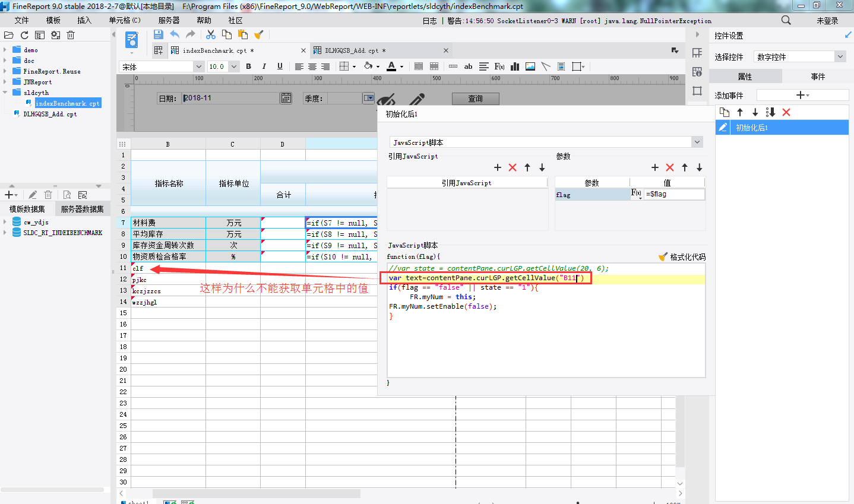Viewport: 854px width, 504px height.
Task: Open the 日志 log link
Action: [429, 21]
